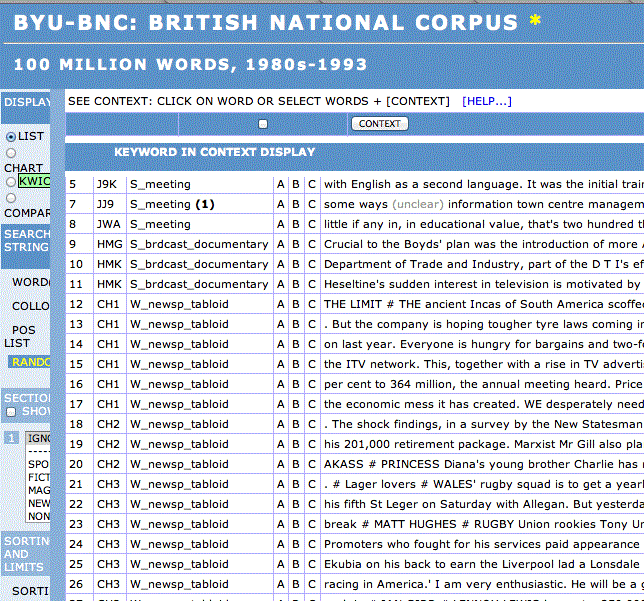Click sentence starting 'AKASS # PRINCESS Diana's'

pyautogui.click(x=483, y=465)
